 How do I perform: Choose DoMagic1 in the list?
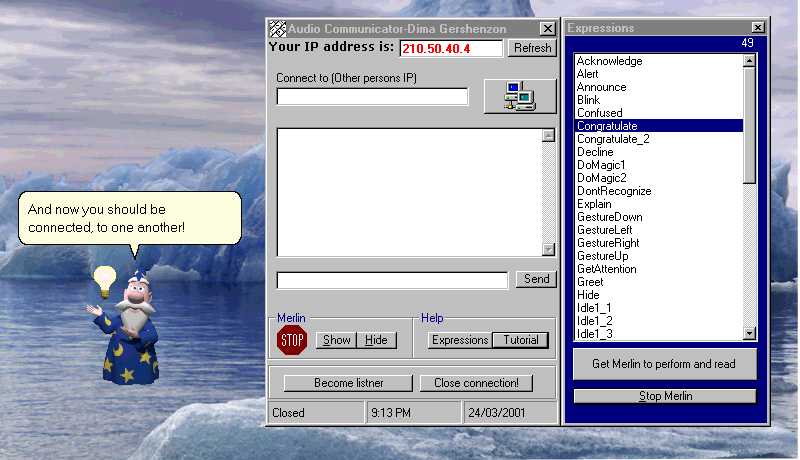tap(659, 165)
